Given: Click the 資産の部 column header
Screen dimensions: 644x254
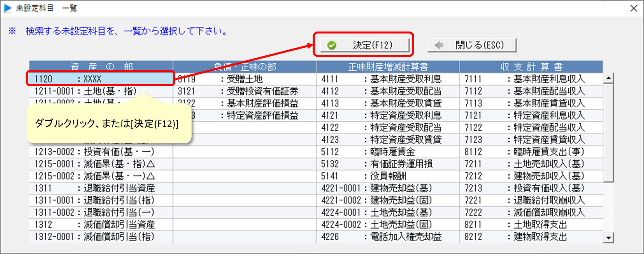Looking at the screenshot, I should (x=101, y=67).
